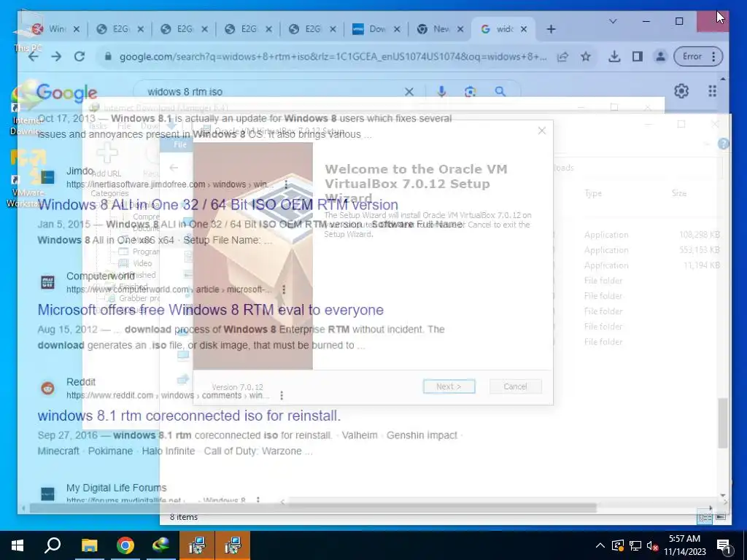Select the 553,153 KB Application row

[x=638, y=250]
